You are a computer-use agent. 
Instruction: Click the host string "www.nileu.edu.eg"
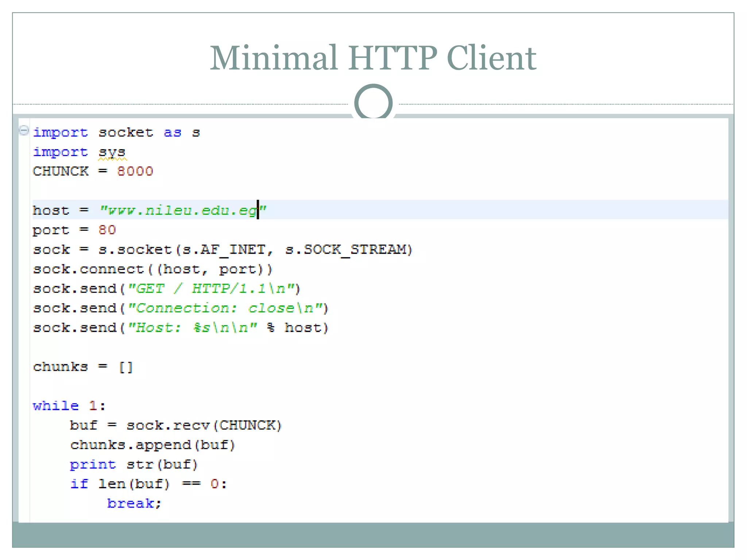point(183,211)
